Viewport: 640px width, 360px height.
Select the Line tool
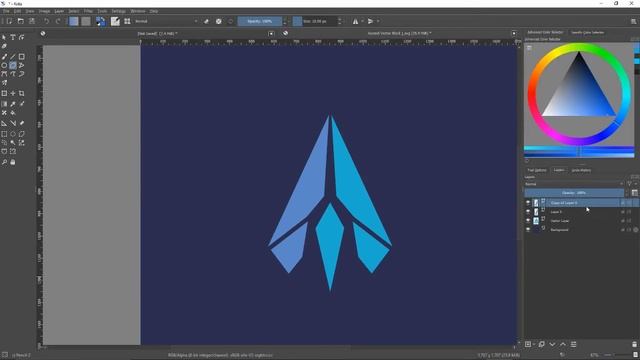point(13,57)
